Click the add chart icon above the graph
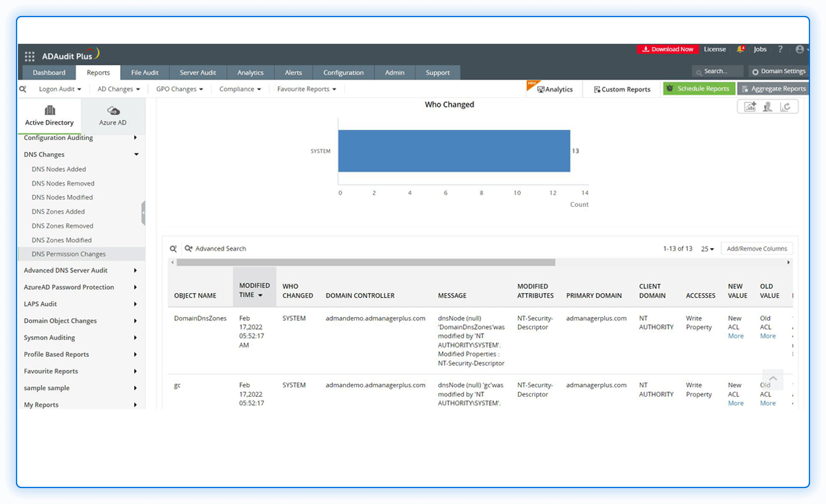The height and width of the screenshot is (504, 826). click(x=750, y=106)
